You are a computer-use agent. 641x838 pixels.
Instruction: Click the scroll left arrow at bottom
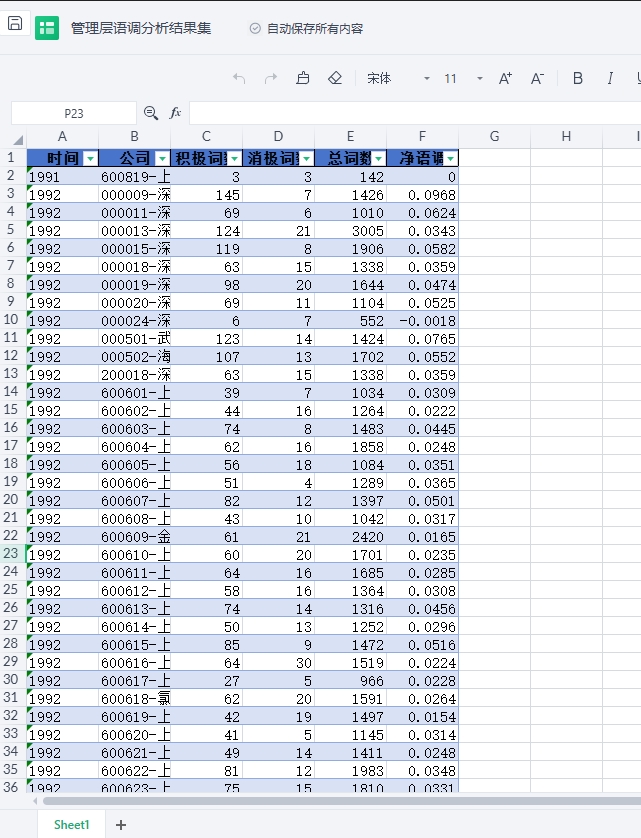[x=35, y=801]
